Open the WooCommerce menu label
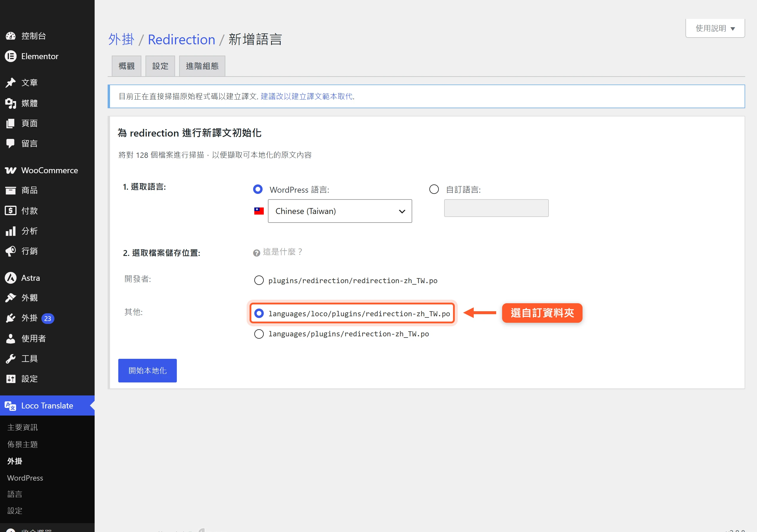Viewport: 757px width, 532px height. (49, 171)
